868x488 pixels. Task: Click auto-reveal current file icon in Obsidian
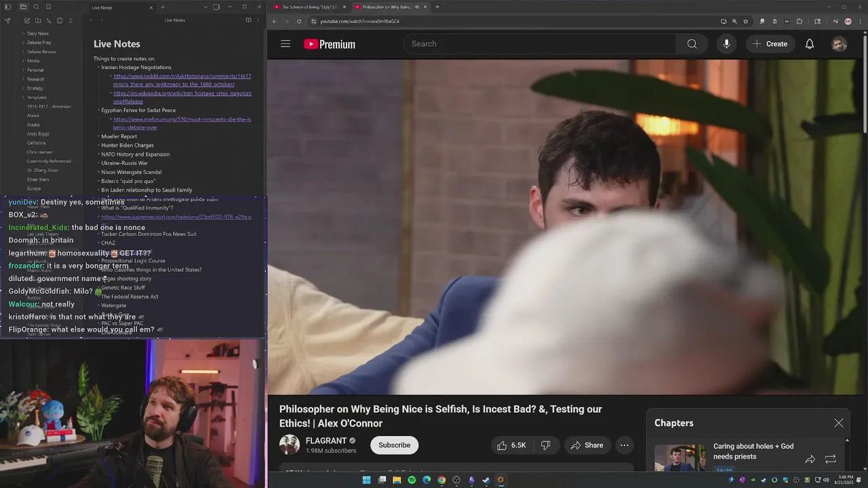click(60, 21)
